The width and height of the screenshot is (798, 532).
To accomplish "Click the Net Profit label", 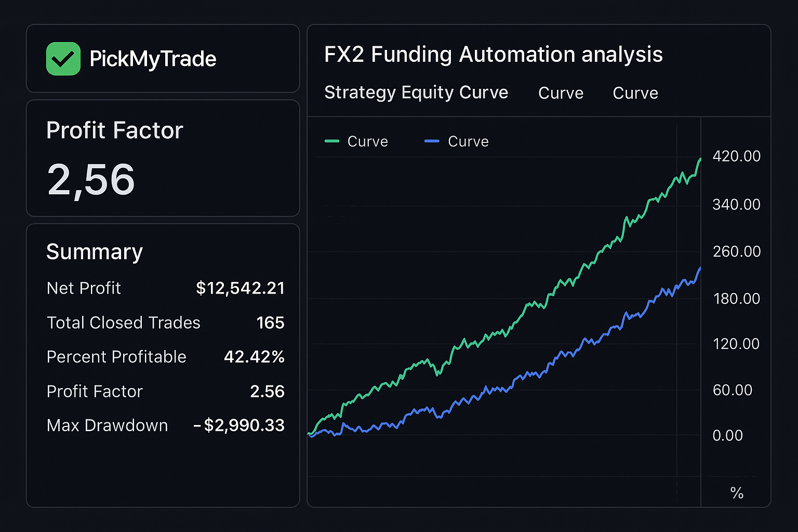I will pos(84,288).
